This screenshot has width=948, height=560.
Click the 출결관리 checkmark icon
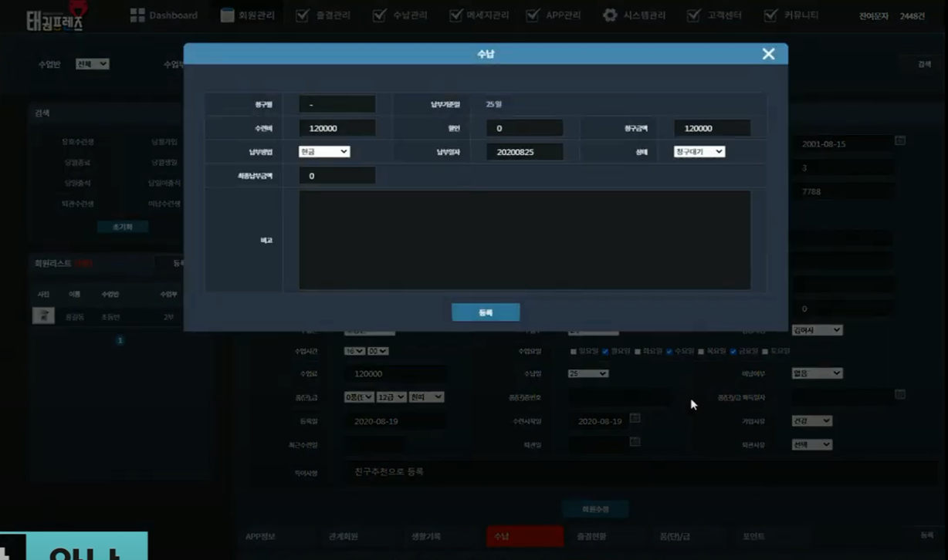pyautogui.click(x=303, y=15)
